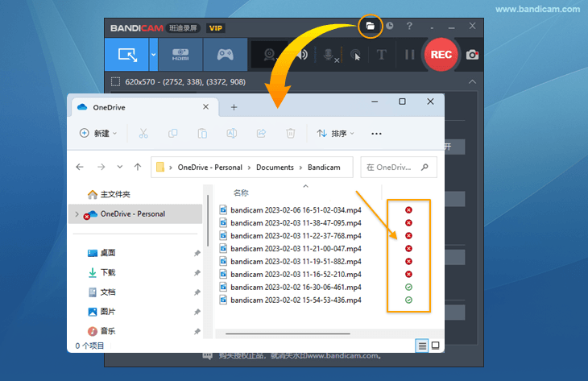
Task: Toggle text overlay T icon
Action: coord(381,55)
